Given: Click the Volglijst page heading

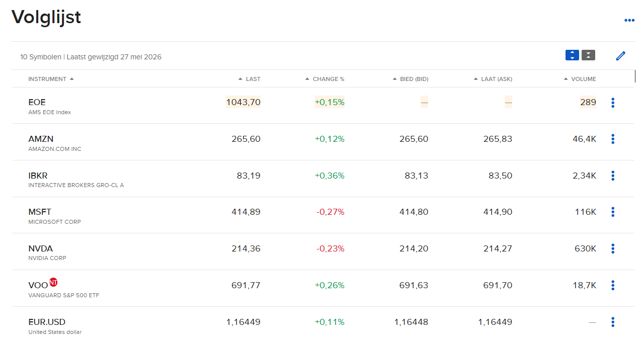Looking at the screenshot, I should (46, 18).
